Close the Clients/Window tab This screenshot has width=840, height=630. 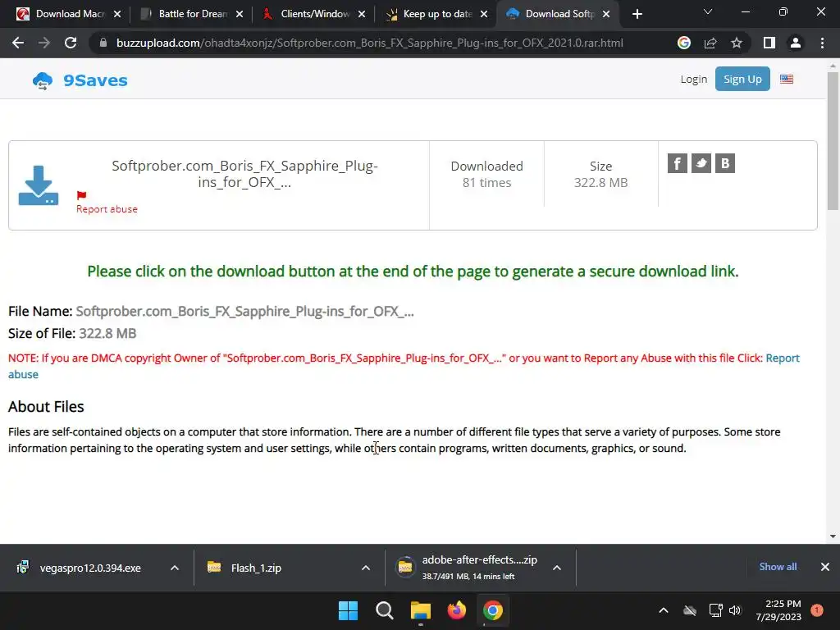362,14
